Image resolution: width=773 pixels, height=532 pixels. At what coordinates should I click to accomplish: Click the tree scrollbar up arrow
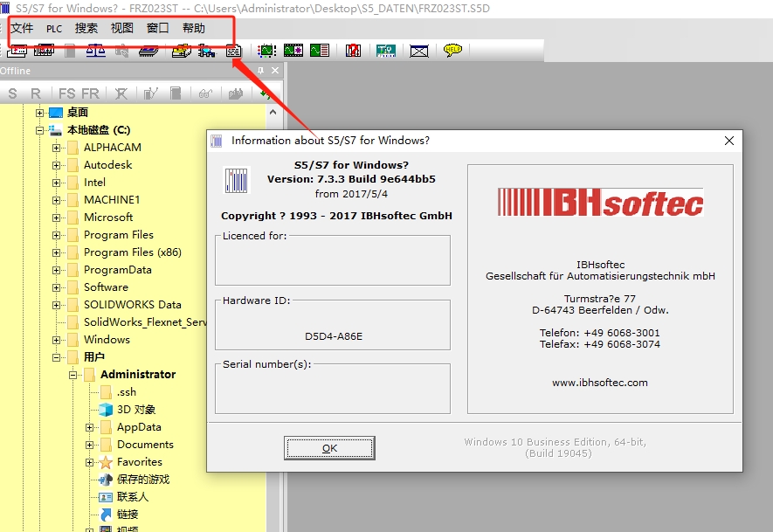273,113
